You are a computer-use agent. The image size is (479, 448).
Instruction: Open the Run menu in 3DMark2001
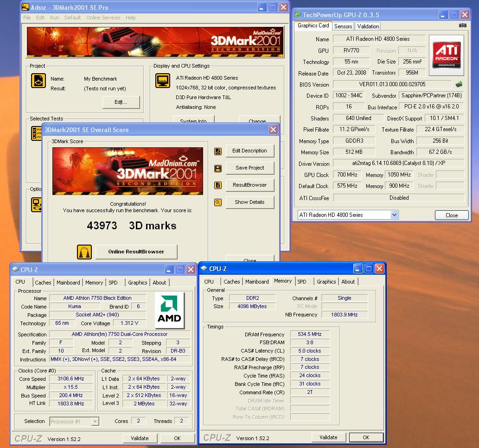click(x=55, y=18)
